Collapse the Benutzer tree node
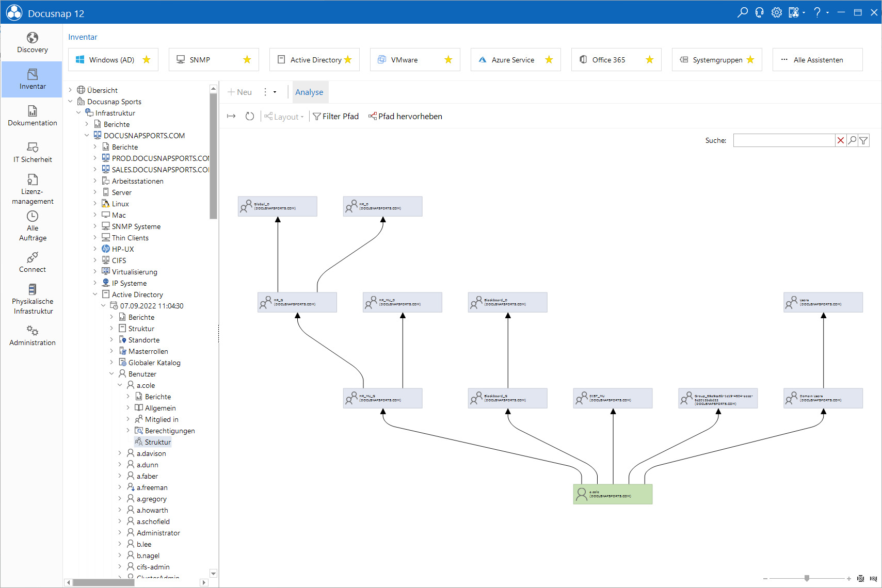Image resolution: width=882 pixels, height=588 pixels. 111,374
